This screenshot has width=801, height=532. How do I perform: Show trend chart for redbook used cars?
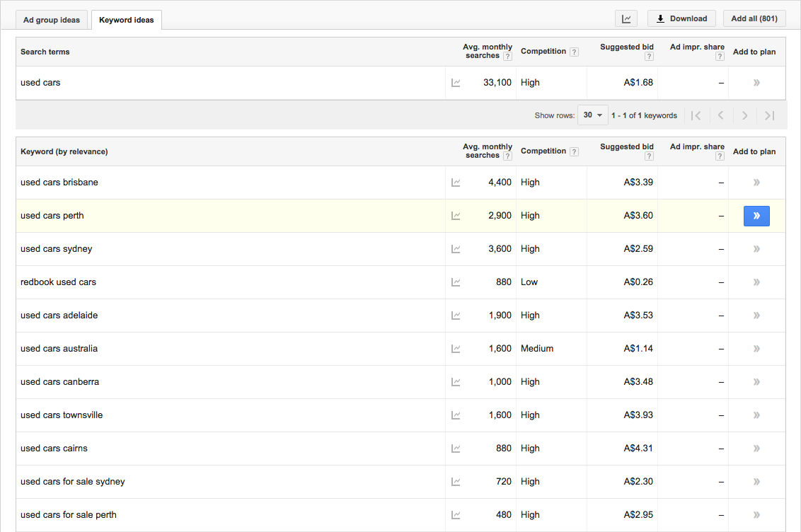click(456, 282)
